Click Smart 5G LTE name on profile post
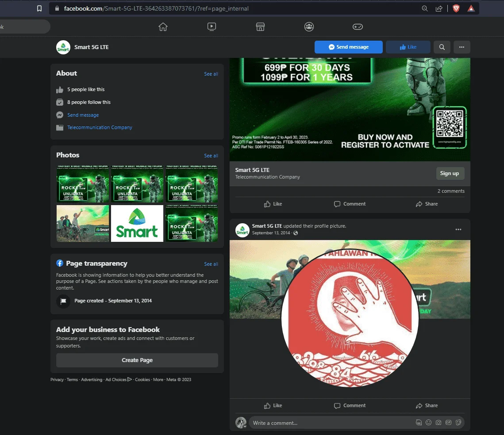This screenshot has width=504, height=435. (x=267, y=226)
